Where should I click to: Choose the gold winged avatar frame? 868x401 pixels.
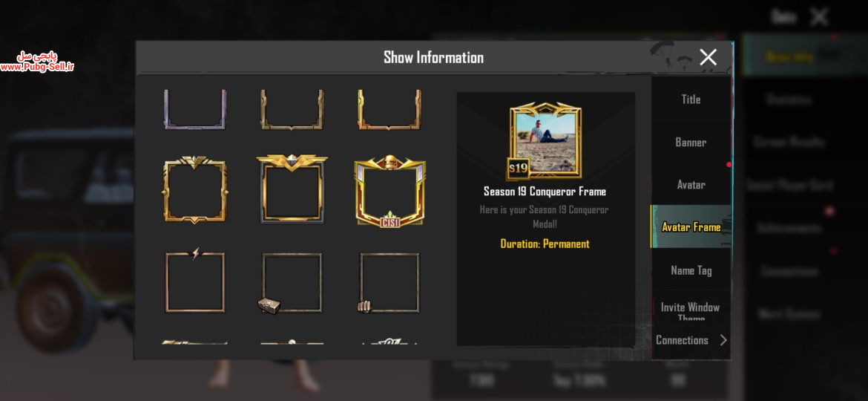pyautogui.click(x=195, y=189)
